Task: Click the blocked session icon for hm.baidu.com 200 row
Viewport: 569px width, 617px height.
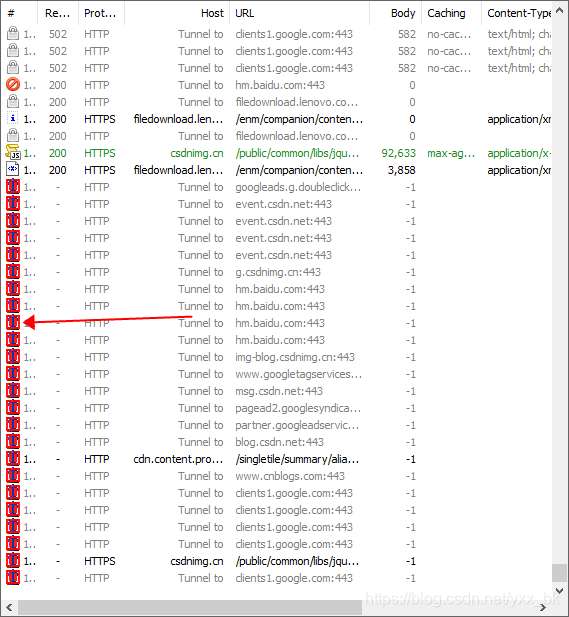Action: (13, 85)
